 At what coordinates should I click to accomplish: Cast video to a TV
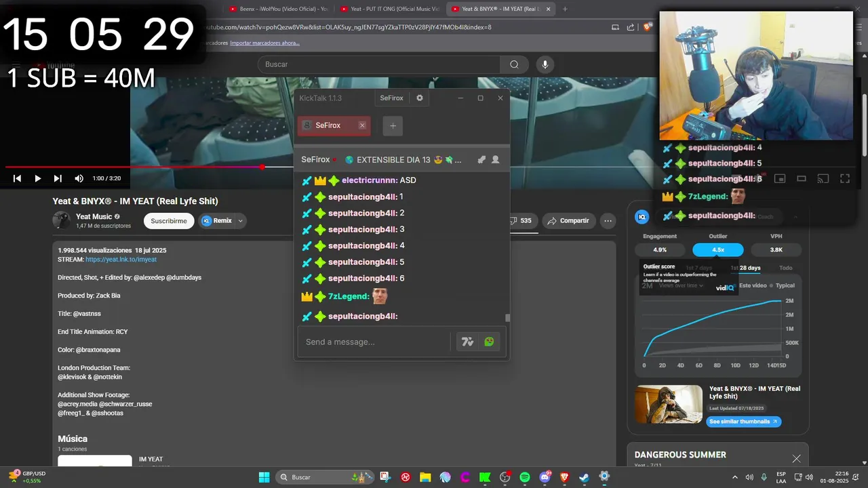click(x=823, y=178)
